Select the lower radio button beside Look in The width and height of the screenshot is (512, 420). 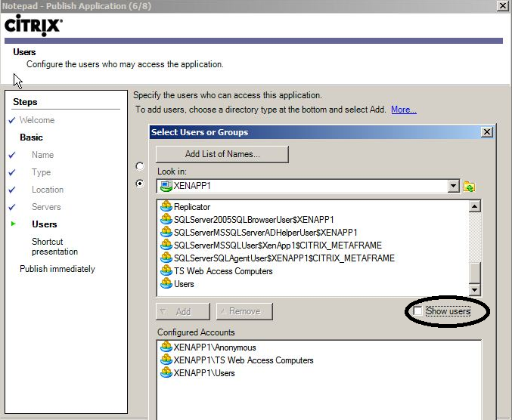point(140,184)
